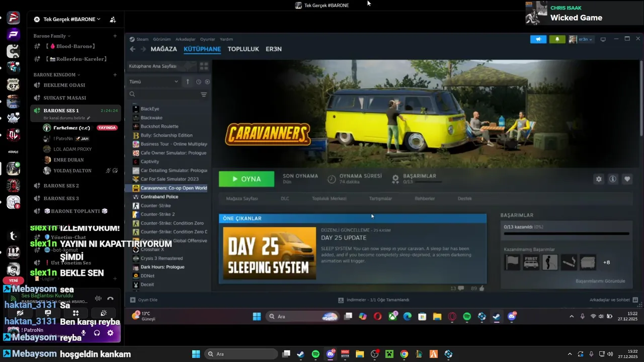This screenshot has height=362, width=644.
Task: Click Oyun Ekle at Steam bottom
Action: pyautogui.click(x=144, y=300)
